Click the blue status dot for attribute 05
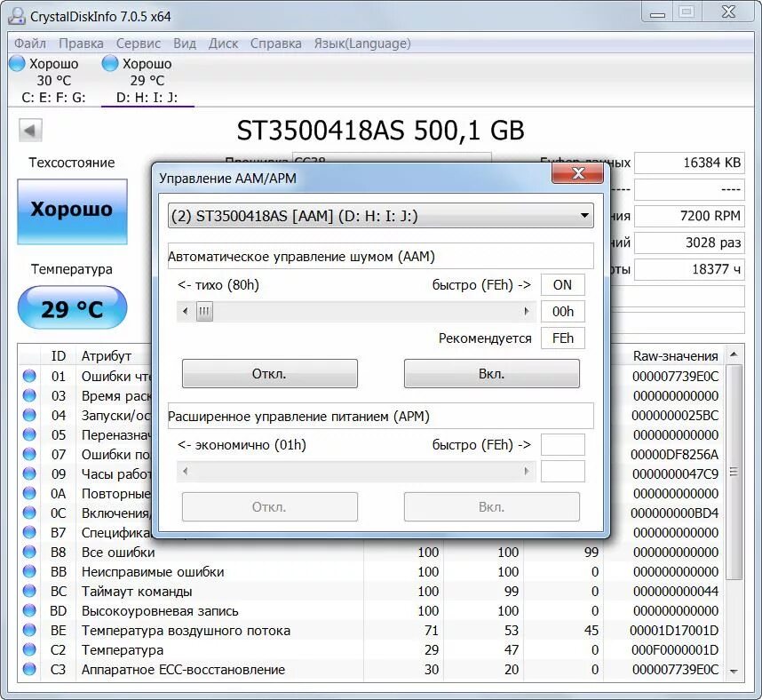This screenshot has width=762, height=700. click(x=29, y=434)
